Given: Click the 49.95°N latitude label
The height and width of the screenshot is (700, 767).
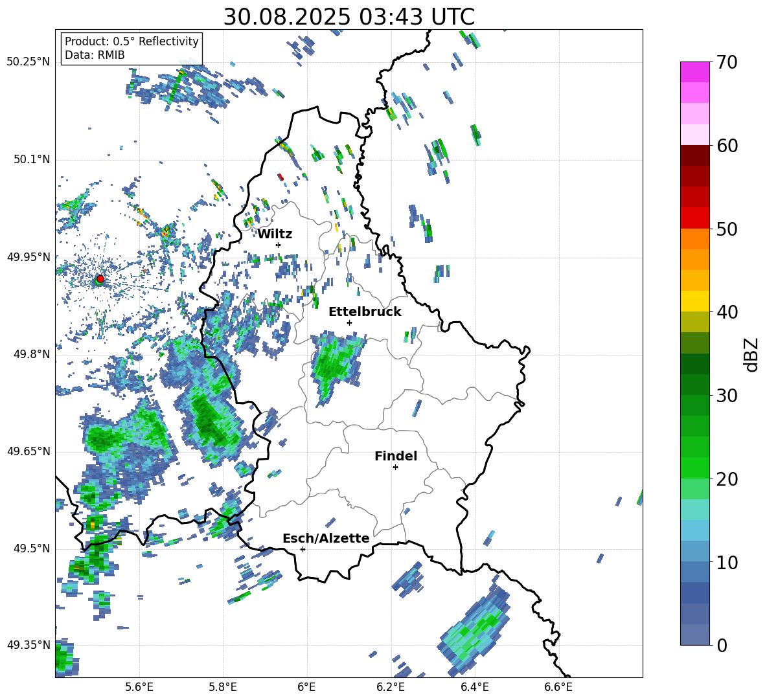Looking at the screenshot, I should pos(29,256).
